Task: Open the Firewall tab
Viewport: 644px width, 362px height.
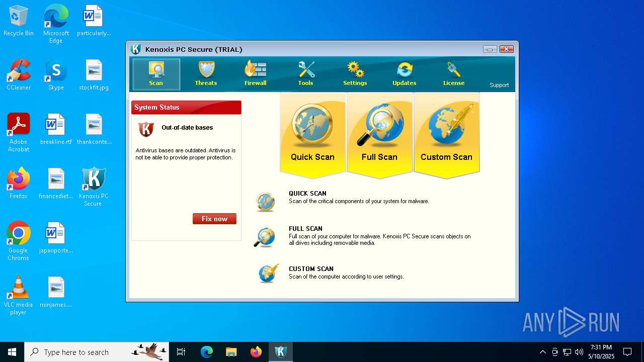Action: (x=256, y=74)
